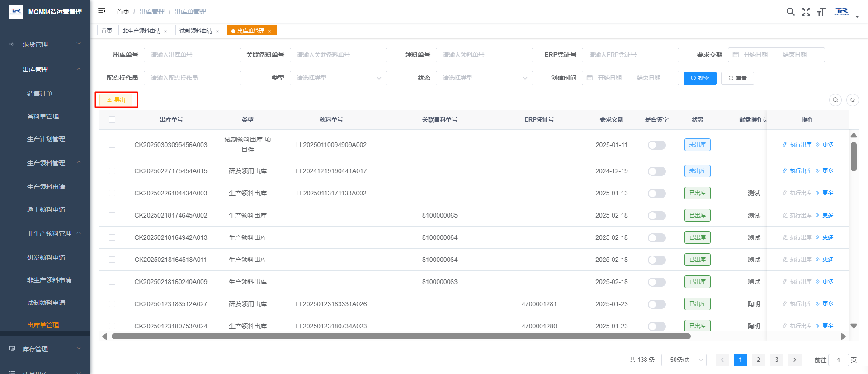Toggle 是否签字 for CK20250218164942A013

[656, 237]
